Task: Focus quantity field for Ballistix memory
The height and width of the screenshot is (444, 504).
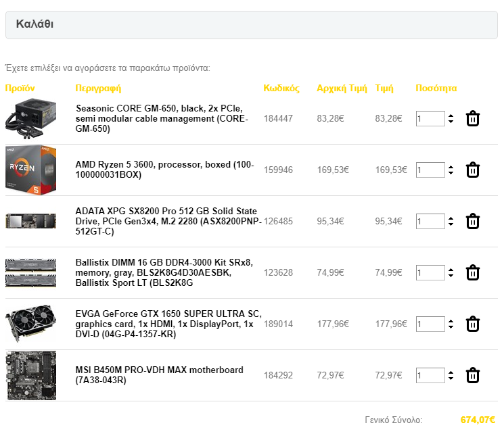Action: [430, 272]
